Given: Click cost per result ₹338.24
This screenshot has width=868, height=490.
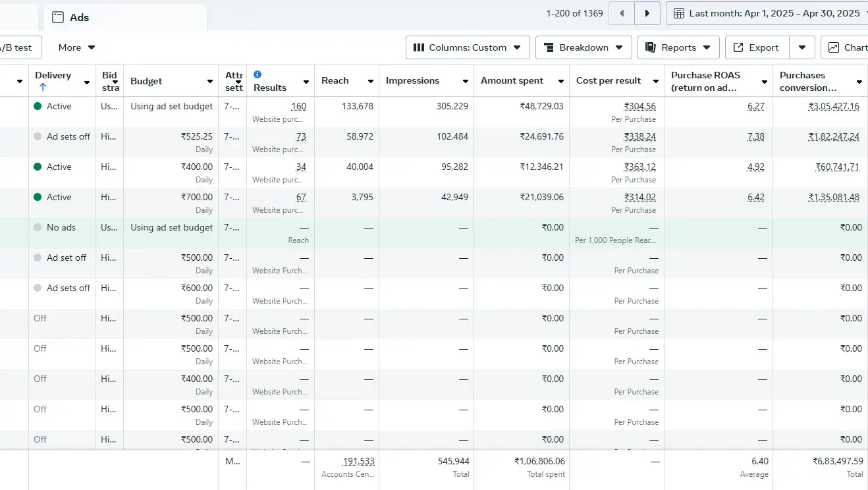Looking at the screenshot, I should coord(639,136).
